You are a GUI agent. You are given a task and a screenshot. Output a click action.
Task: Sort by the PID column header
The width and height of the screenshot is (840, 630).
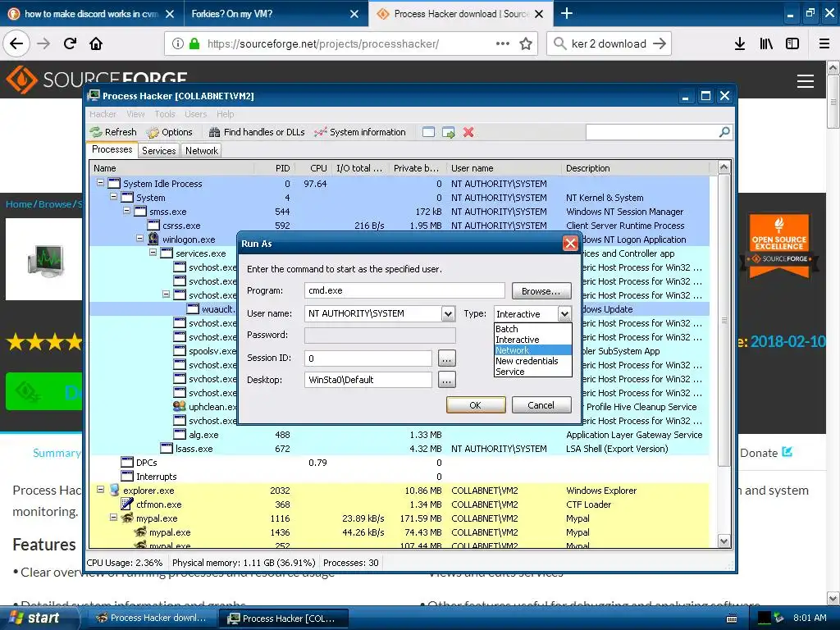(274, 168)
